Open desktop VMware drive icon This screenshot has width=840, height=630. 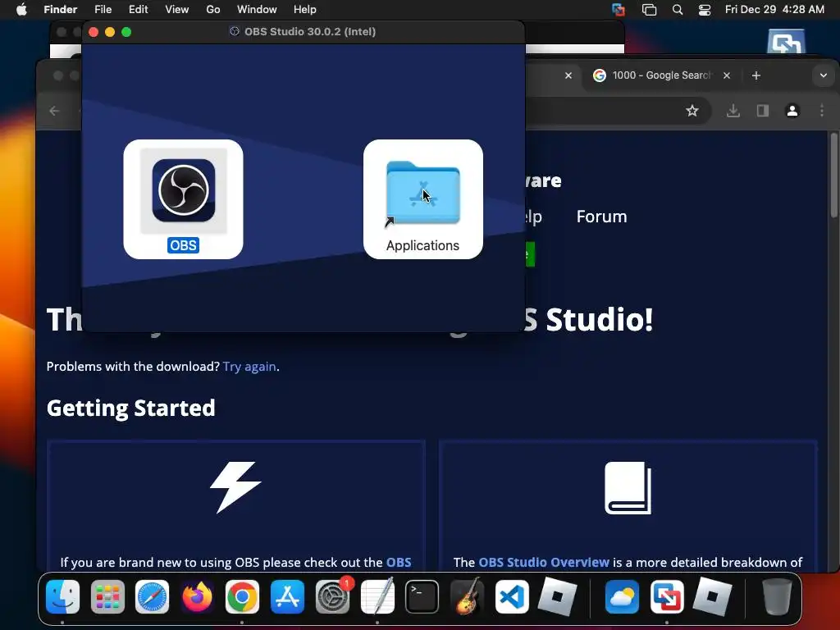(785, 42)
